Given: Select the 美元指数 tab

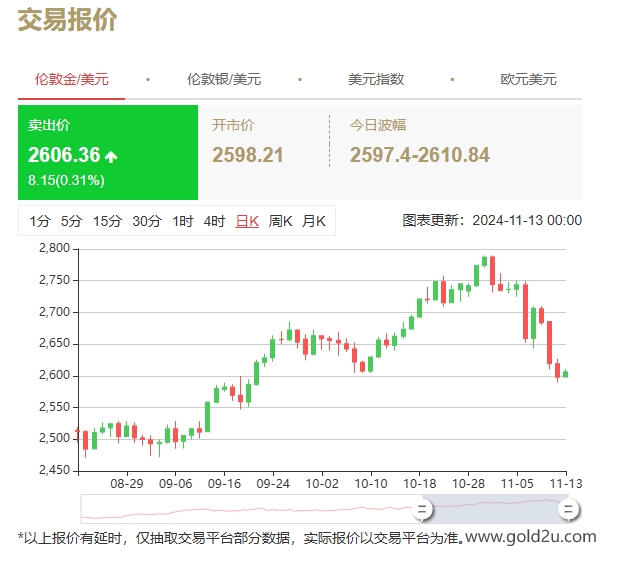Looking at the screenshot, I should pyautogui.click(x=375, y=80).
